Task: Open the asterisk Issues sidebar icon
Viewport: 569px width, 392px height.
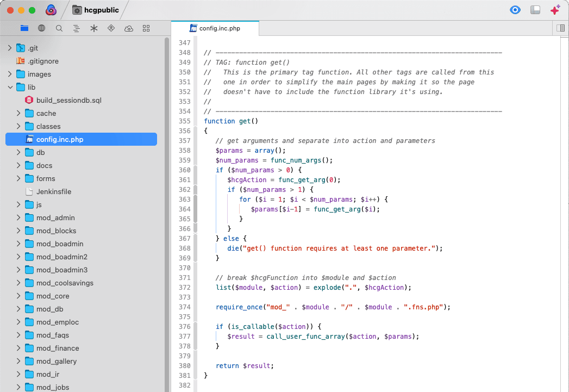Action: 94,28
